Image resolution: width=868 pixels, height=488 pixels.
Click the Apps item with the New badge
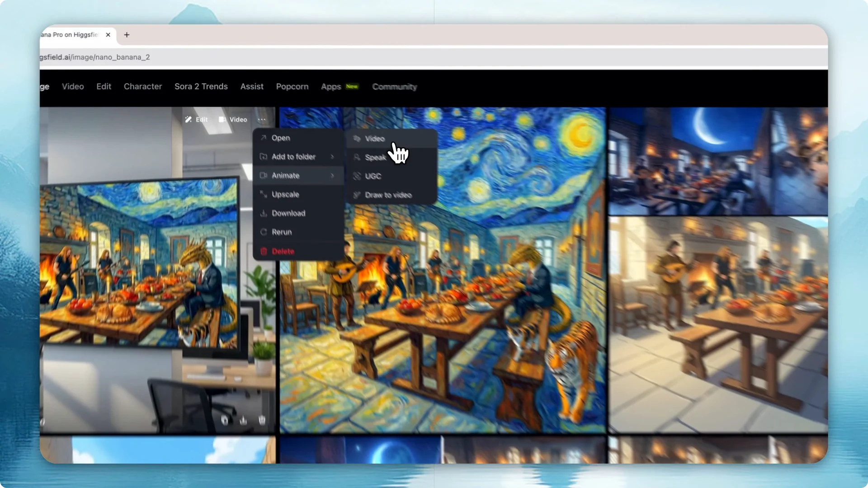coord(330,87)
